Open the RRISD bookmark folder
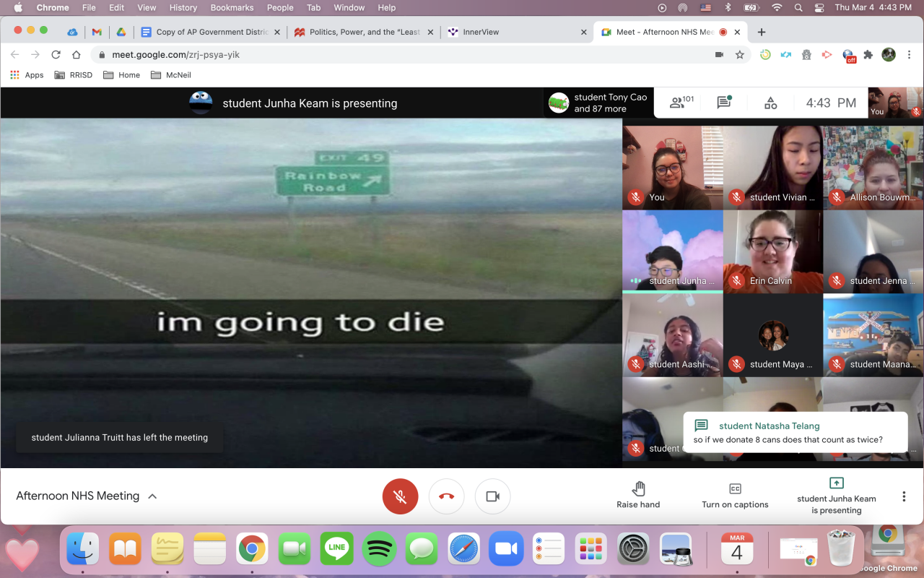This screenshot has width=924, height=578. coord(75,75)
